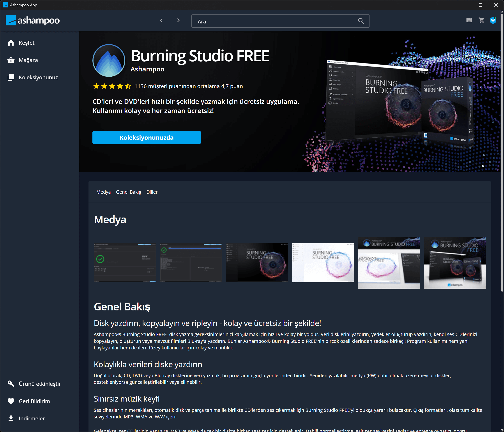Jump to the Diller tab
504x432 pixels.
[152, 192]
